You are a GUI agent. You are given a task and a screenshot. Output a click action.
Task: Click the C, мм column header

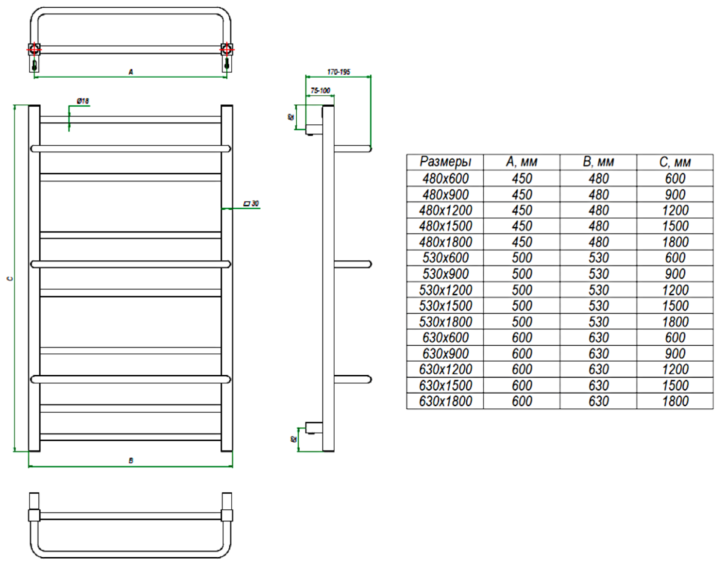pyautogui.click(x=675, y=162)
